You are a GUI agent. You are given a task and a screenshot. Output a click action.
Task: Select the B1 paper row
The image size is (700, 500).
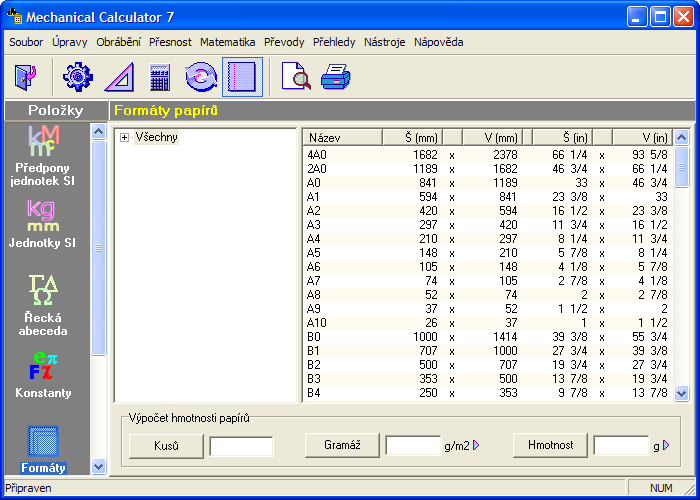coord(488,350)
